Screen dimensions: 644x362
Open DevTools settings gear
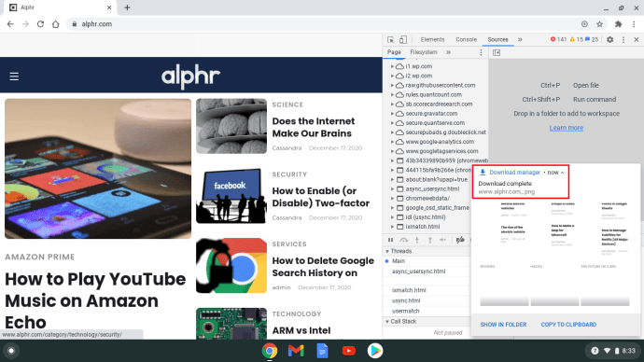(609, 40)
